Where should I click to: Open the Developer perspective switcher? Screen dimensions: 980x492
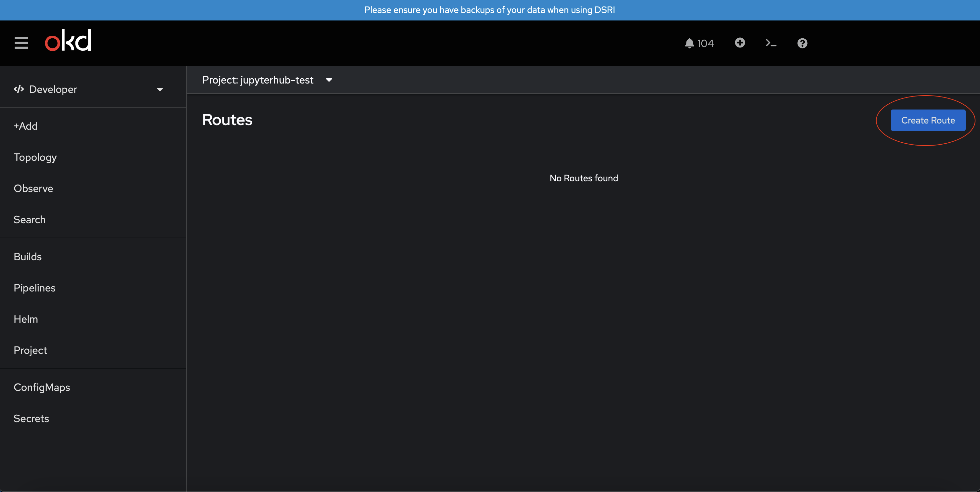[x=88, y=89]
